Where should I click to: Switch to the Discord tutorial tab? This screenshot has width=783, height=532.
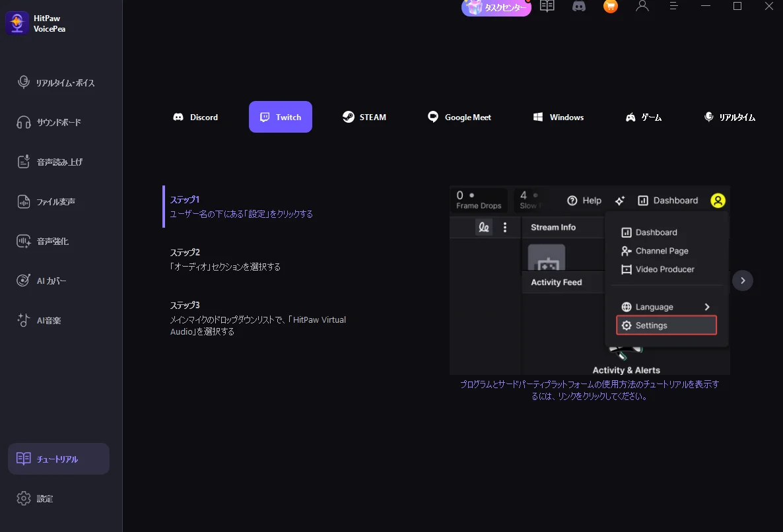(195, 117)
